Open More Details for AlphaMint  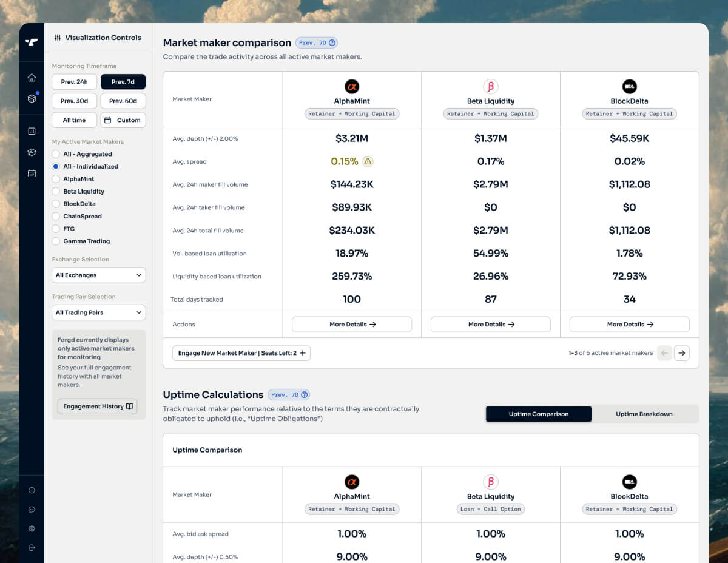pos(352,325)
